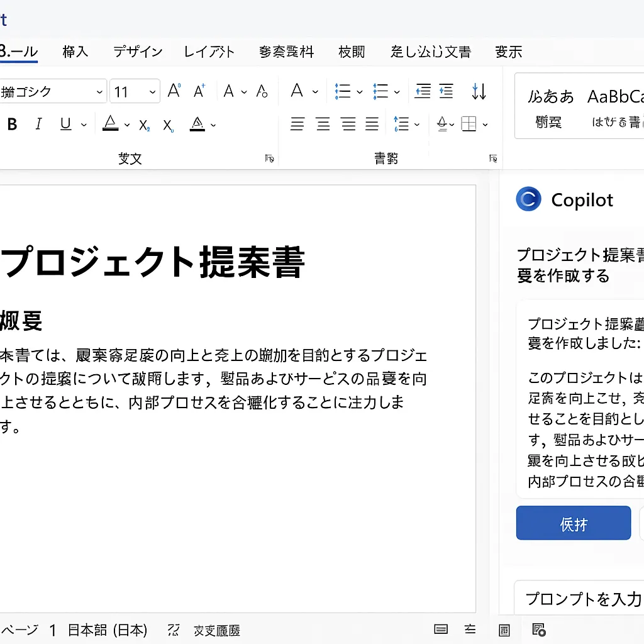Increase indent of the paragraph

pos(446,92)
